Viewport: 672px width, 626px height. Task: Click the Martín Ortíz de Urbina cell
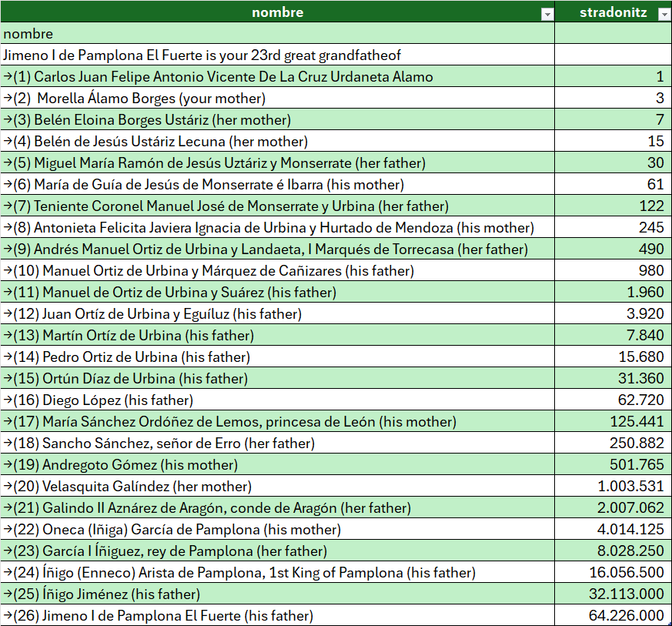click(278, 335)
